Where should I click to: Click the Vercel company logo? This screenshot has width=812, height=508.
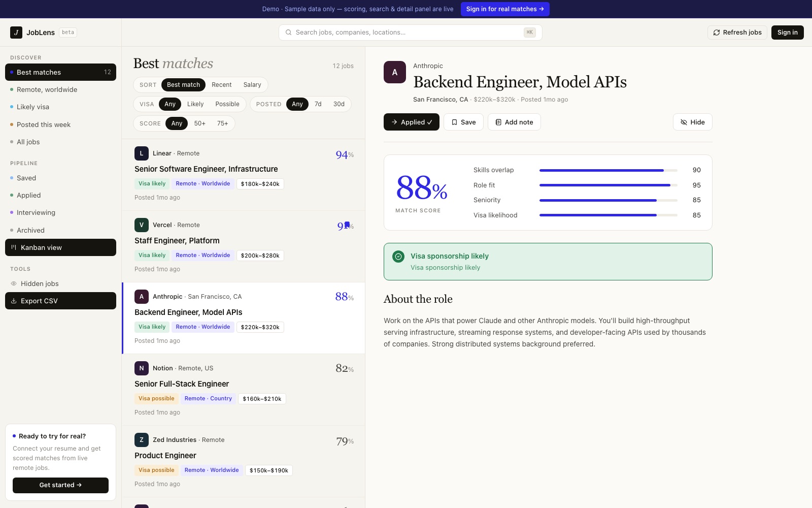[x=142, y=225]
